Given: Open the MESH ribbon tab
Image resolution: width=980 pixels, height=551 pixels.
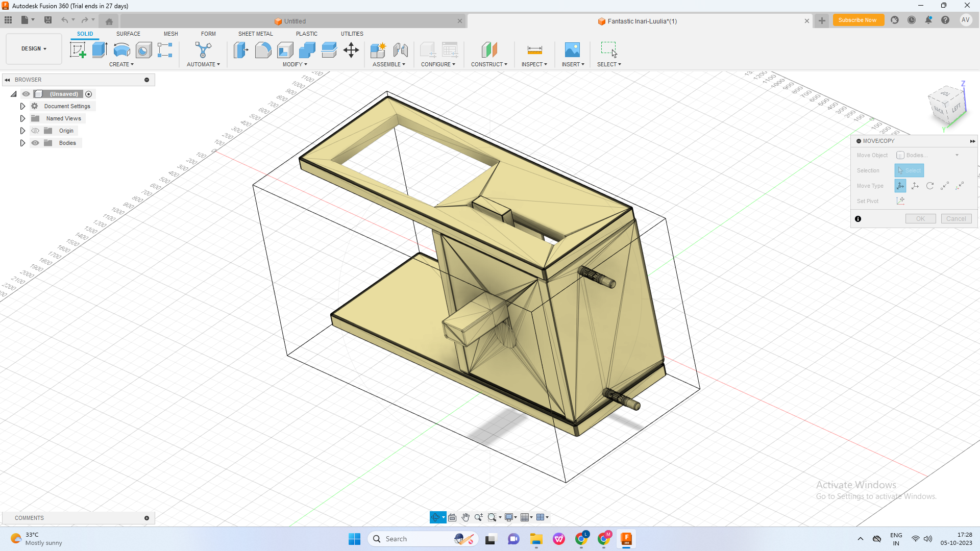Looking at the screenshot, I should coord(170,34).
